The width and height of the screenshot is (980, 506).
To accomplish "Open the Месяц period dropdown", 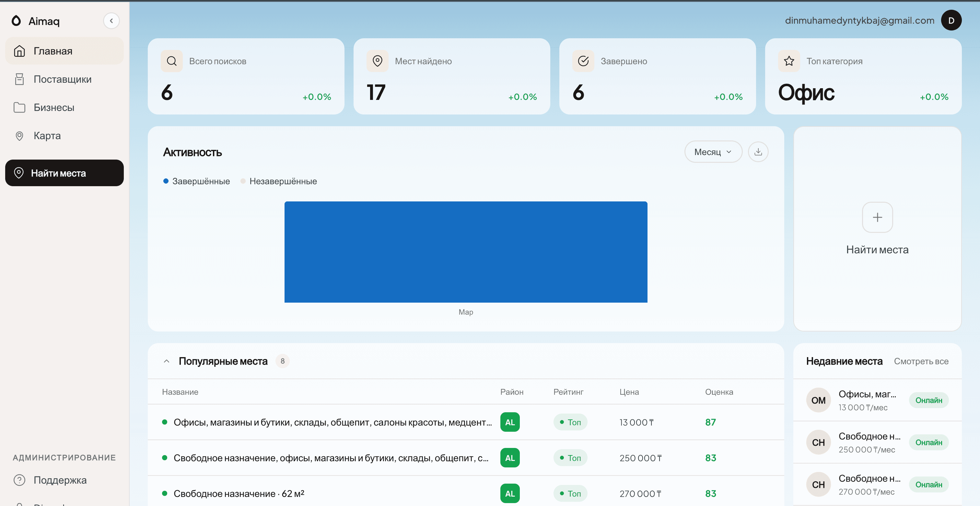I will pyautogui.click(x=713, y=152).
